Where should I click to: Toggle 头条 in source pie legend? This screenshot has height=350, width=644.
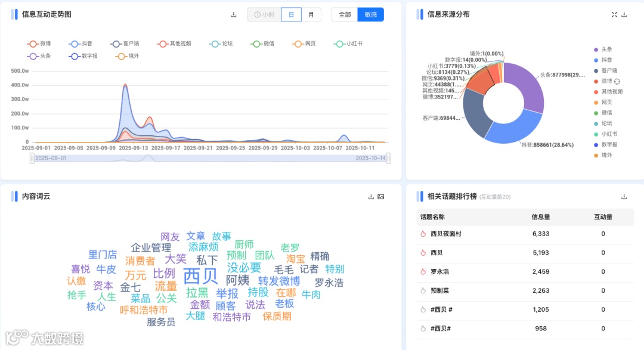coord(603,49)
